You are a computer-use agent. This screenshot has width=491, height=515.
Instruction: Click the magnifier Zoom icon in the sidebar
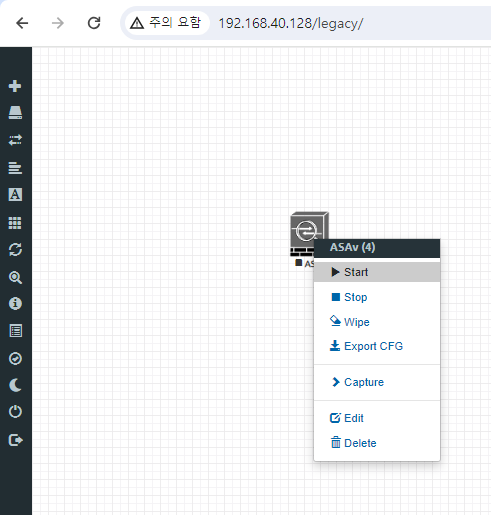point(15,277)
